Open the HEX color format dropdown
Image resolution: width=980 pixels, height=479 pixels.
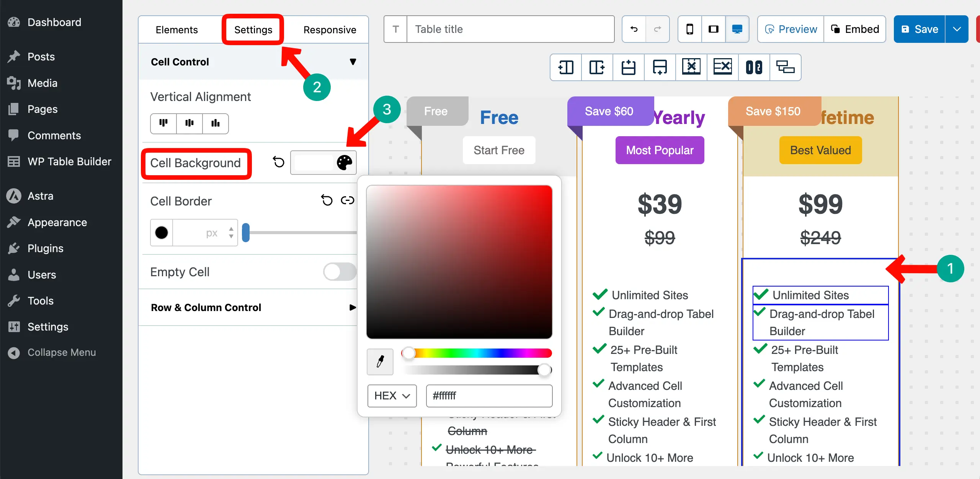[392, 396]
